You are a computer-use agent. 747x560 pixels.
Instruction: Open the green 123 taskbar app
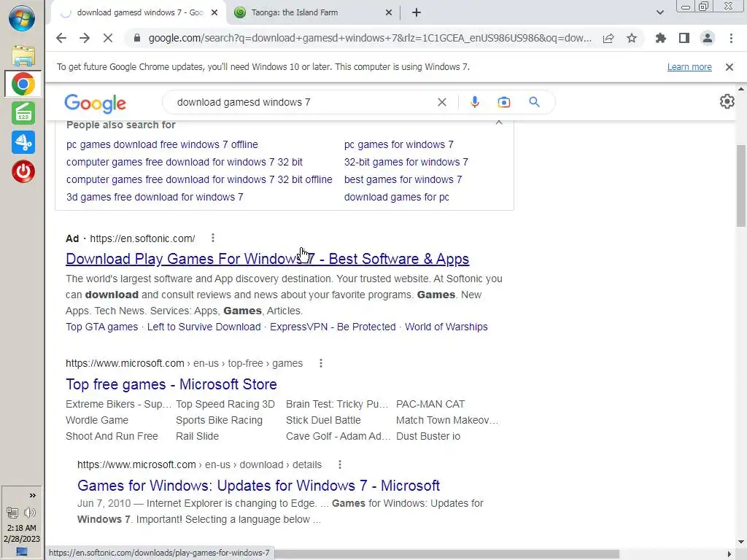[23, 113]
